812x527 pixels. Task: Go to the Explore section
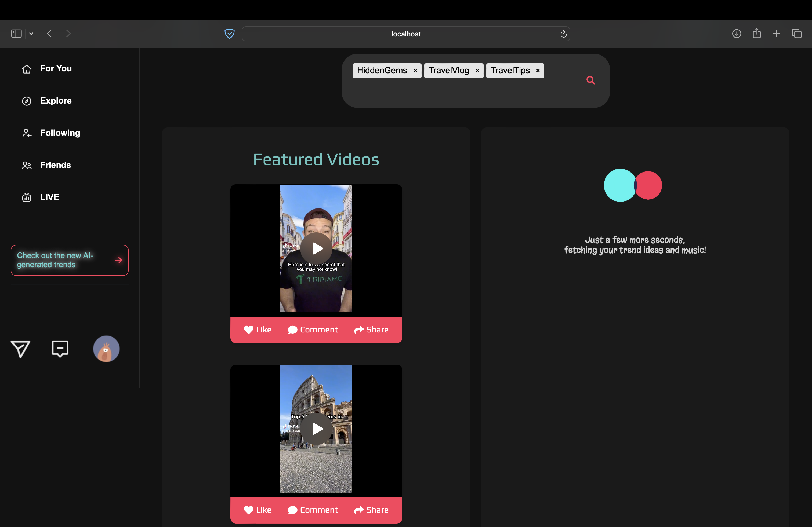point(56,101)
